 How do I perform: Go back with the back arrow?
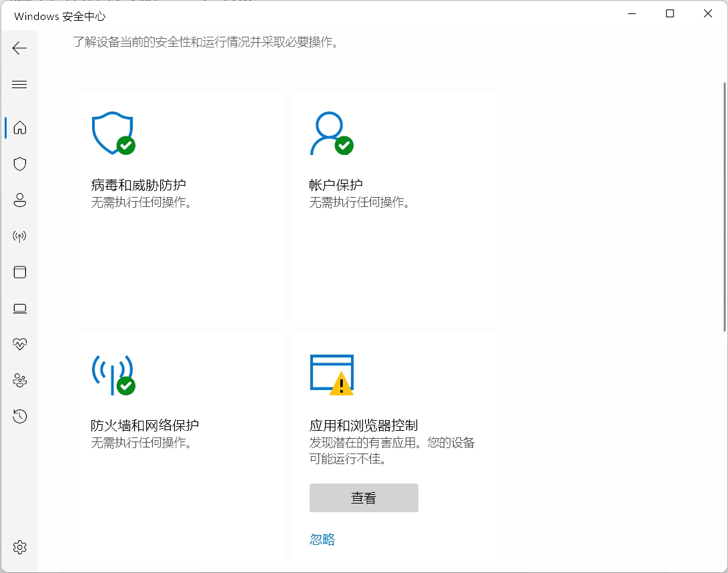point(19,48)
